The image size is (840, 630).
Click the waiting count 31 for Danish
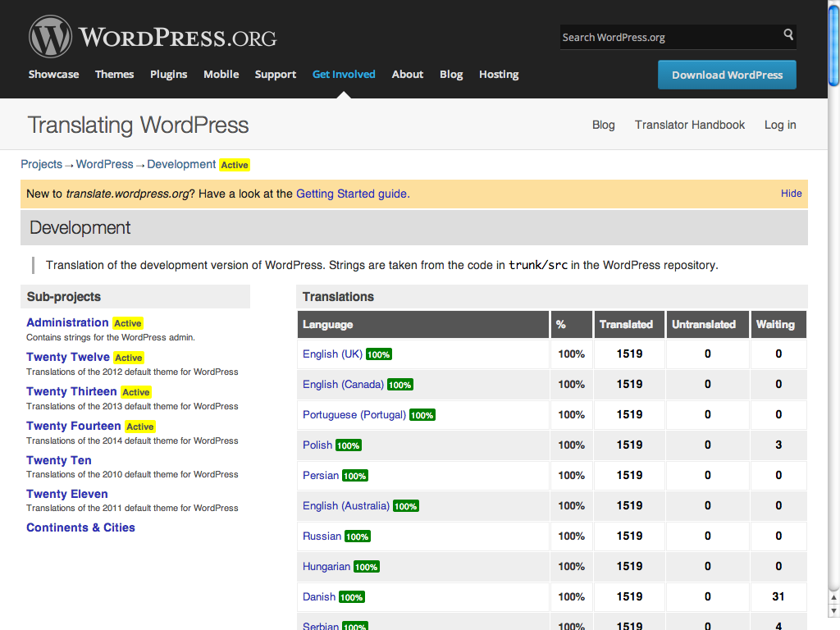tap(778, 597)
